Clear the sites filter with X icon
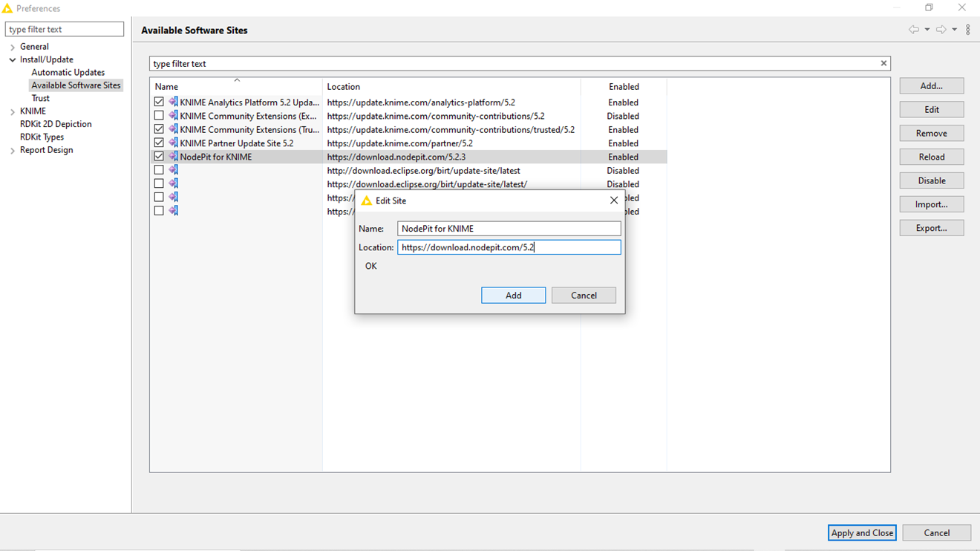The height and width of the screenshot is (551, 980). point(883,63)
